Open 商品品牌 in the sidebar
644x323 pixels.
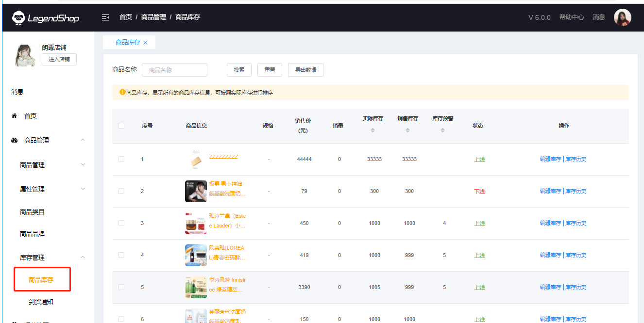[32, 234]
